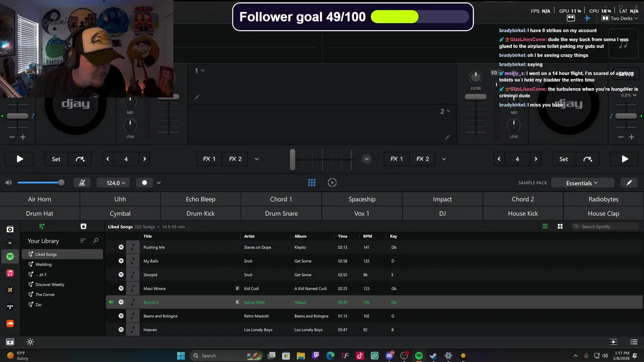Collapse the sidebar sources round chevron
Image resolution: width=644 pixels, height=362 pixels.
tap(10, 243)
